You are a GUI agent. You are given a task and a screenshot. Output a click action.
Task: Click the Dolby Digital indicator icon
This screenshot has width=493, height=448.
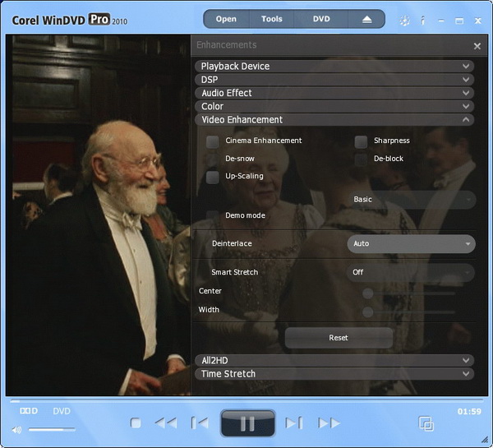[29, 411]
